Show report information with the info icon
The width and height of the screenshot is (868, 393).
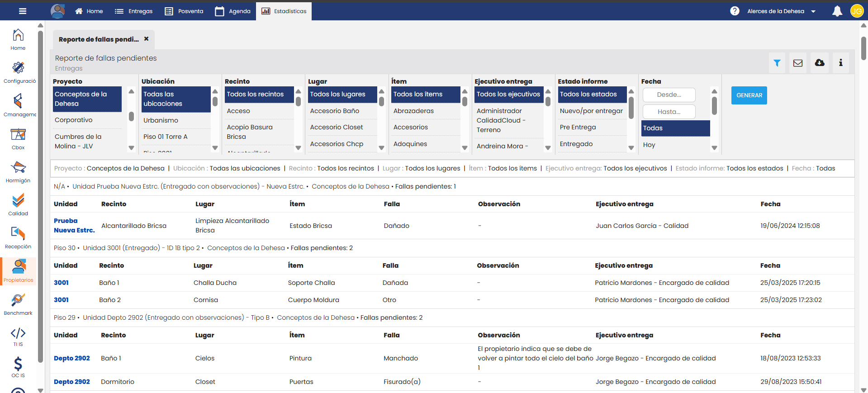tap(841, 63)
